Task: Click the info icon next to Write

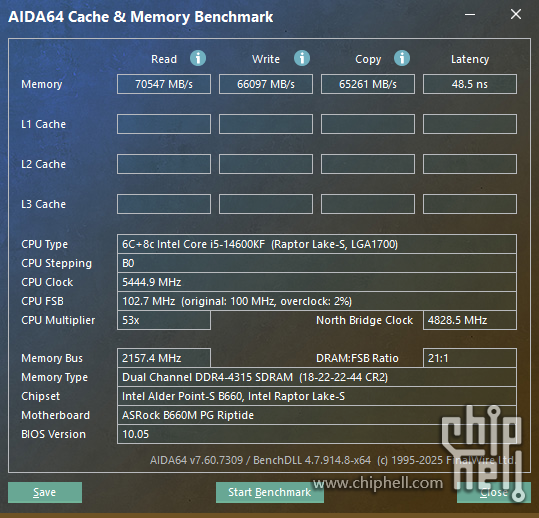Action: [302, 58]
